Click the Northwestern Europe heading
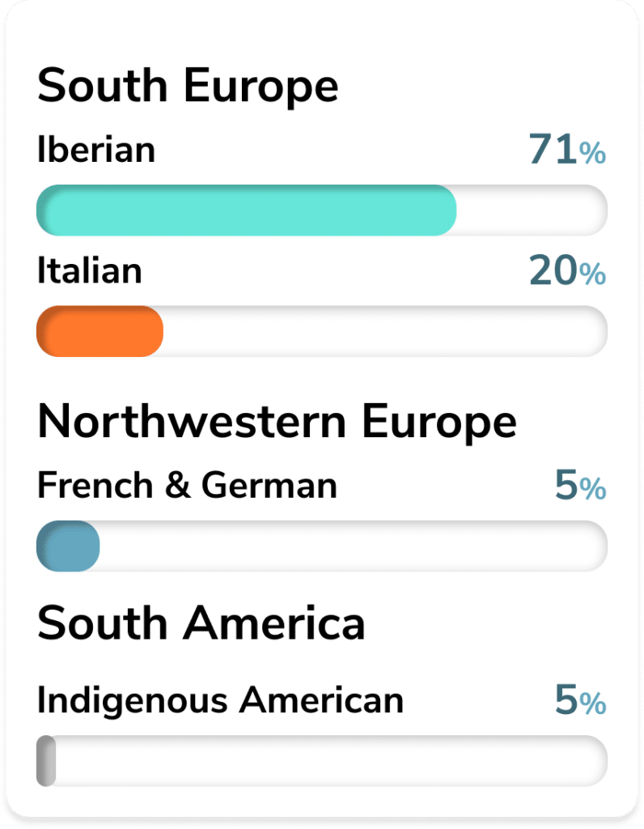 [x=277, y=421]
